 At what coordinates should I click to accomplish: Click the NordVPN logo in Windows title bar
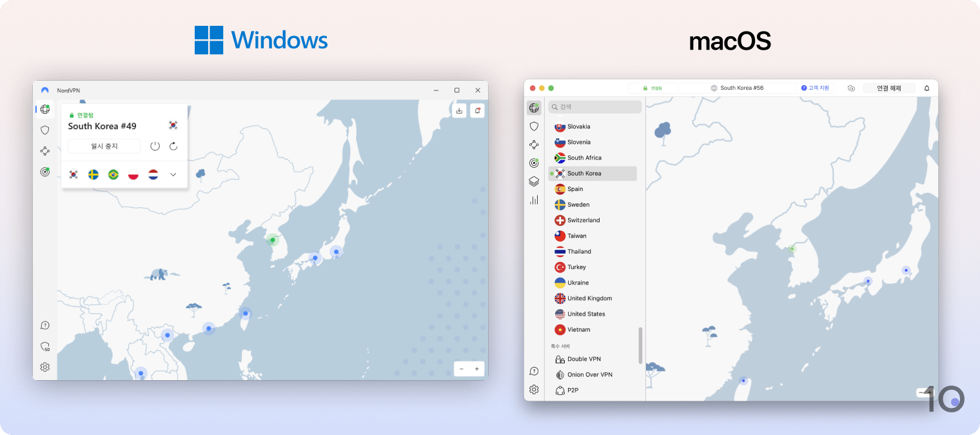(45, 90)
